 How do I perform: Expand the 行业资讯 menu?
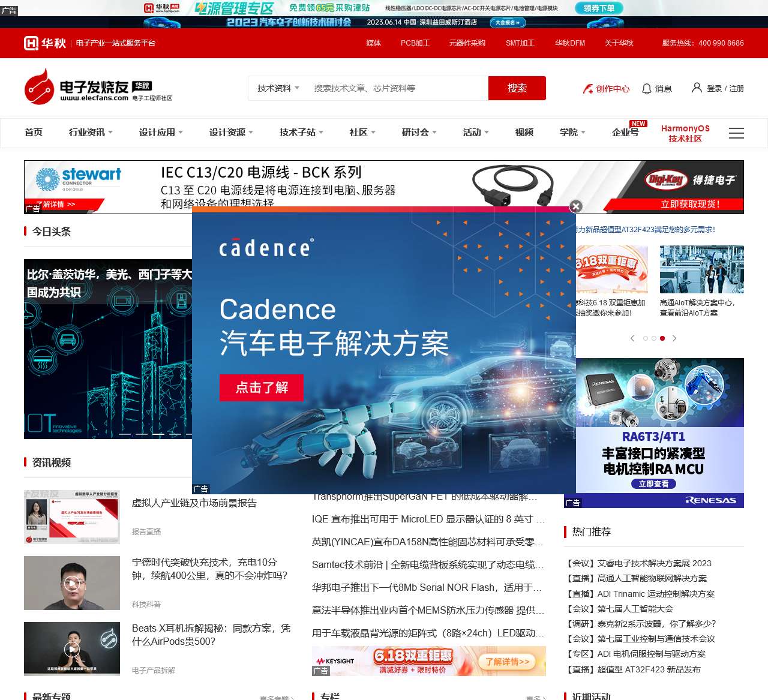[x=91, y=133]
